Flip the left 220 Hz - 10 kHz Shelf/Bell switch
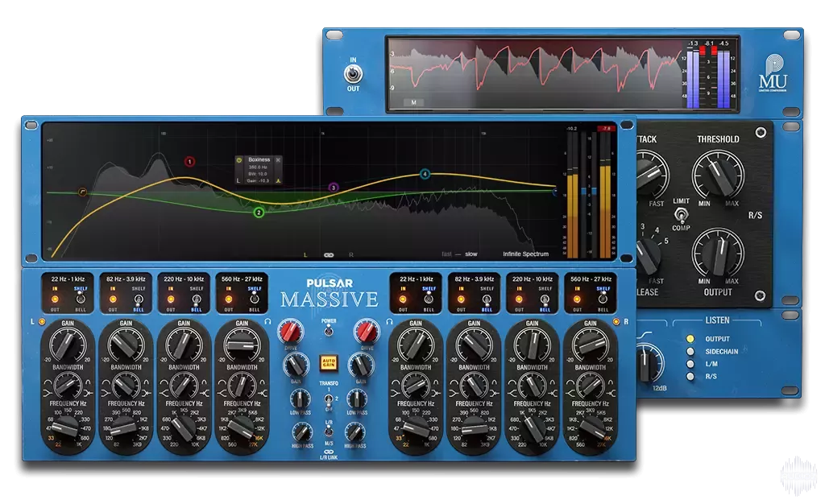Image resolution: width=825 pixels, height=504 pixels. [197, 300]
